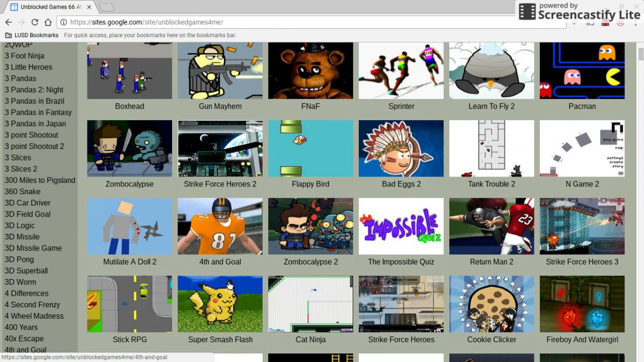Open the Cat Ninja thumbnail
This screenshot has height=362, width=644.
(x=310, y=304)
